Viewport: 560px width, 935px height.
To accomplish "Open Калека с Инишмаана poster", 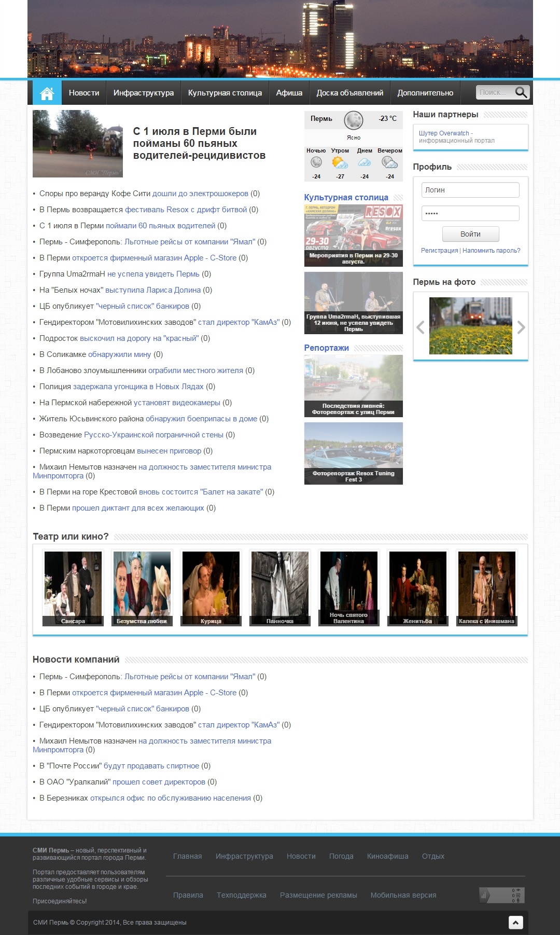I will click(487, 588).
